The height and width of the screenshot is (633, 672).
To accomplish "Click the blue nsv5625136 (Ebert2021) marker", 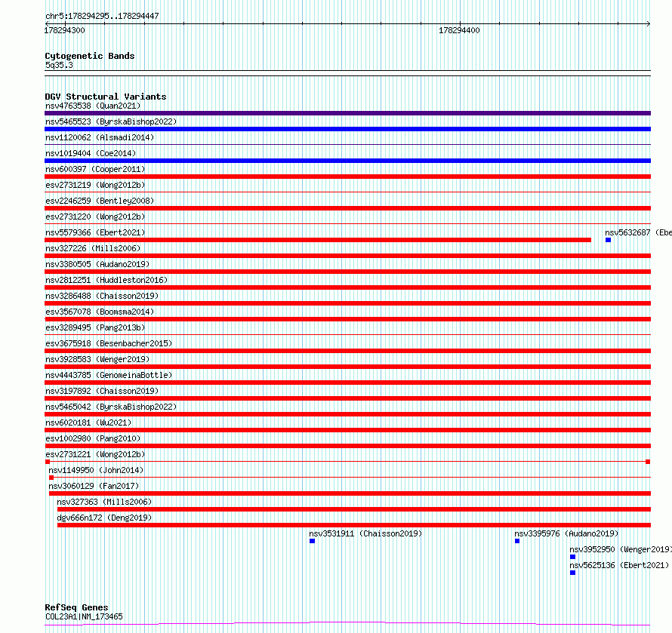I will (x=572, y=573).
